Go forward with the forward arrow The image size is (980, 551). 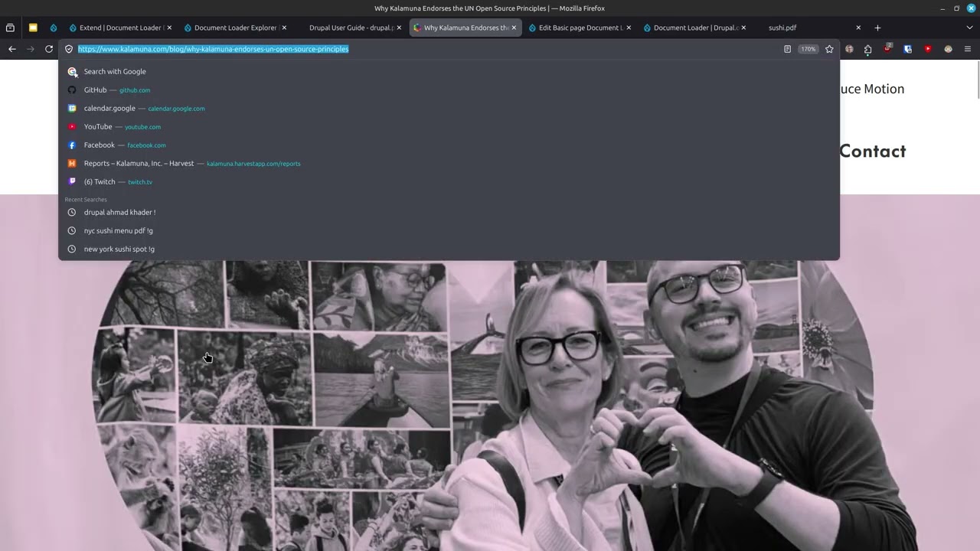pos(31,49)
